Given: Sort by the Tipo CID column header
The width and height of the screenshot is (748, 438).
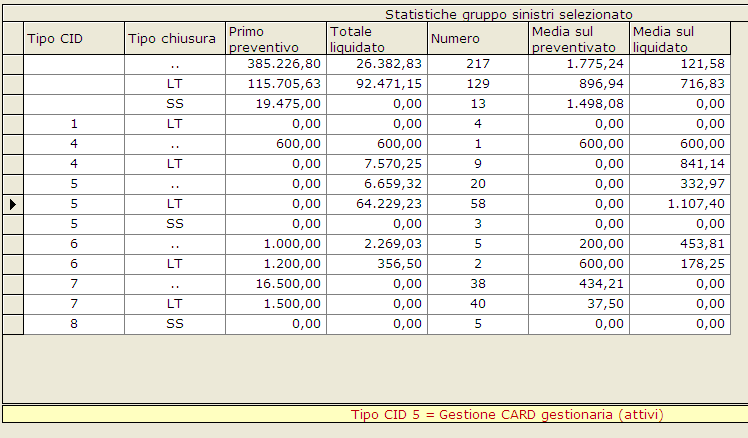Looking at the screenshot, I should (x=74, y=39).
